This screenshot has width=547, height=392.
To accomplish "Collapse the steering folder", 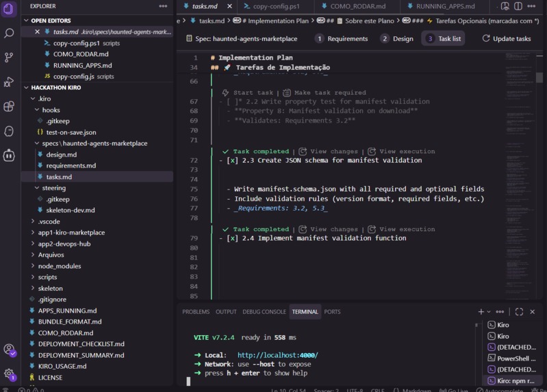I will 37,187.
